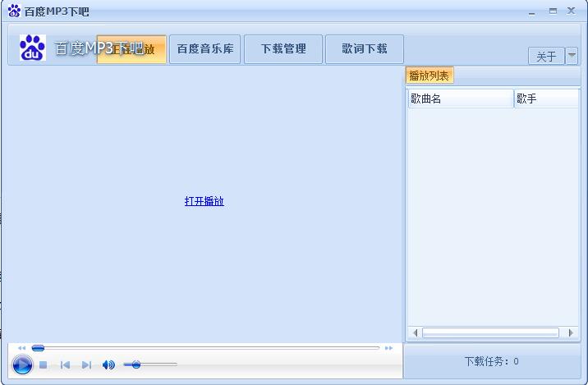Click the playlist scrollbar right arrow
The height and width of the screenshot is (385, 588).
click(x=571, y=333)
